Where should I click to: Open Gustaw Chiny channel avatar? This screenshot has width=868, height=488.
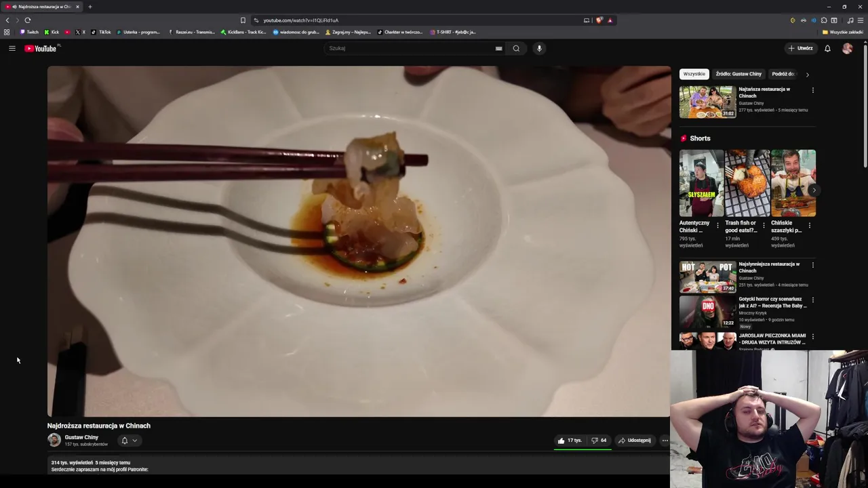point(54,440)
